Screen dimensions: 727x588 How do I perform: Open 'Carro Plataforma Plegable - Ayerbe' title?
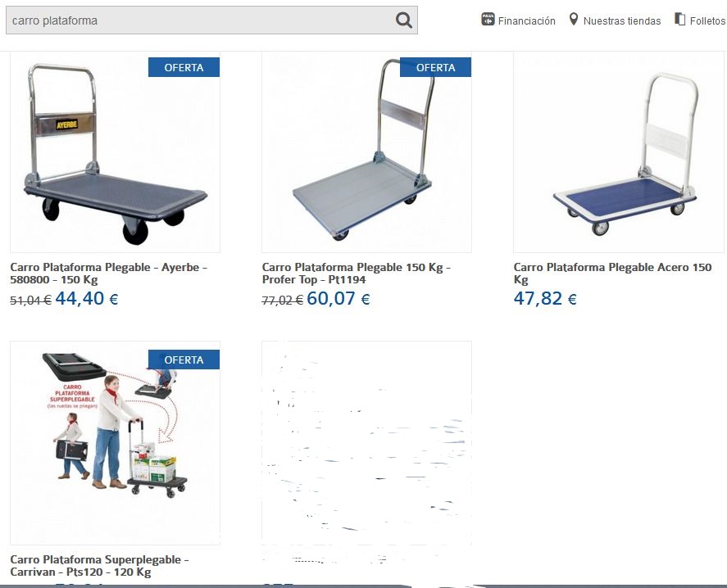(x=108, y=274)
